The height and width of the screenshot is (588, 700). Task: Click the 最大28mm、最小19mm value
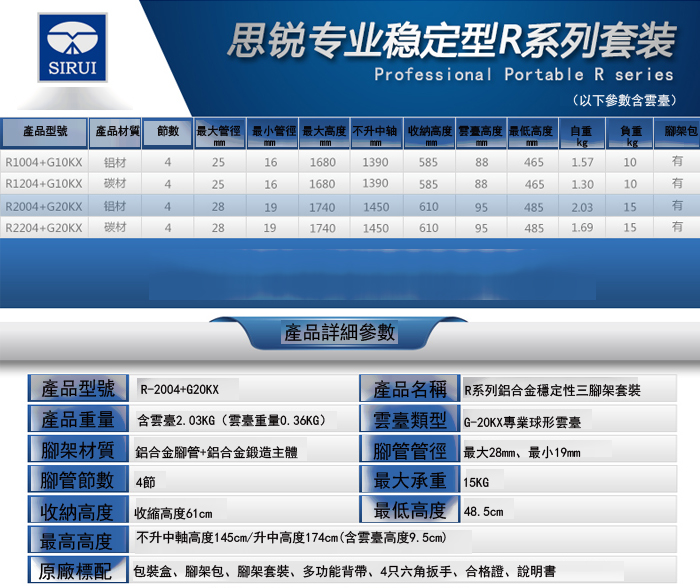point(522,453)
